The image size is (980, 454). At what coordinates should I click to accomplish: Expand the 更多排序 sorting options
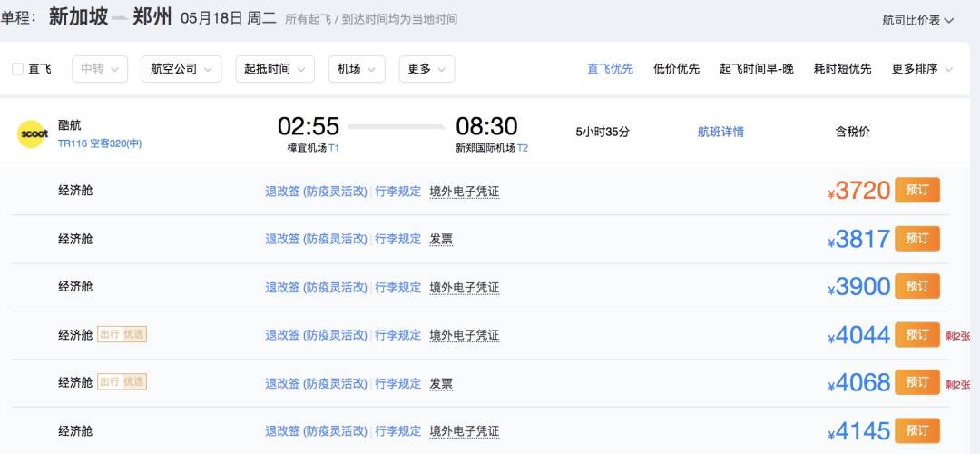(922, 69)
